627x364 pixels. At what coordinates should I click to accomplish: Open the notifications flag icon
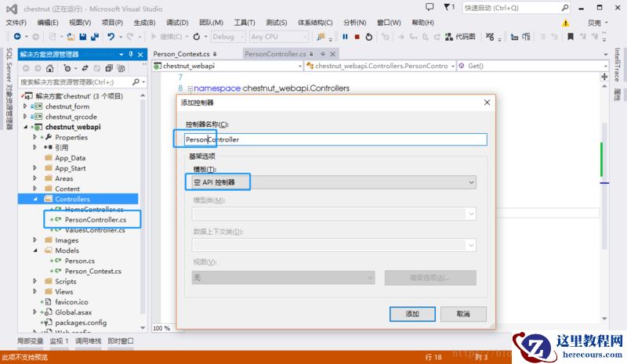pos(449,7)
